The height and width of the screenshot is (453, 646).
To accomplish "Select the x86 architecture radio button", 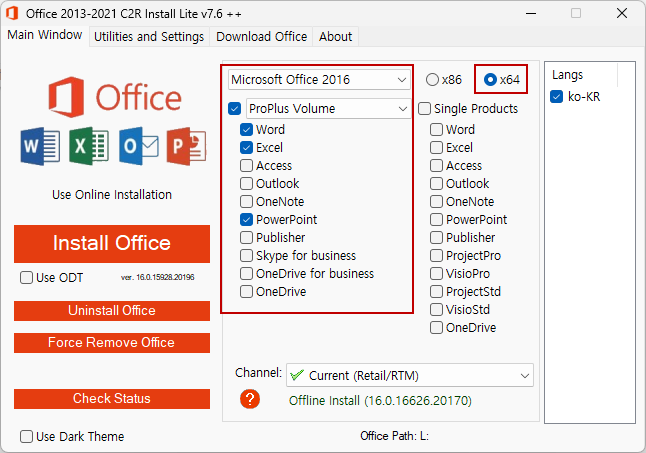I will (x=432, y=79).
